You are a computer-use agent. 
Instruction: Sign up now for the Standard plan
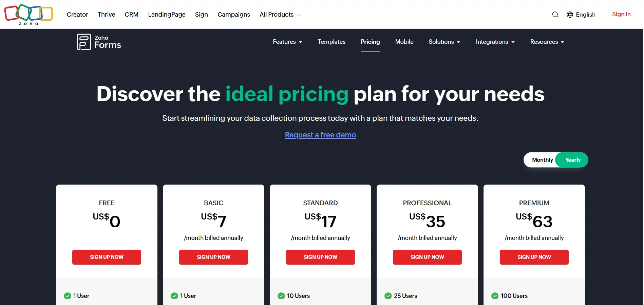click(x=320, y=257)
